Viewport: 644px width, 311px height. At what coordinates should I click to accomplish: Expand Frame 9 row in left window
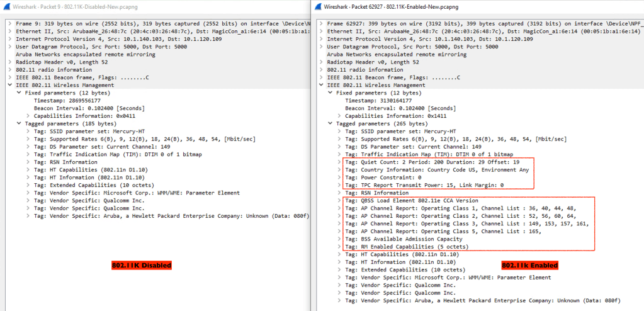point(9,23)
